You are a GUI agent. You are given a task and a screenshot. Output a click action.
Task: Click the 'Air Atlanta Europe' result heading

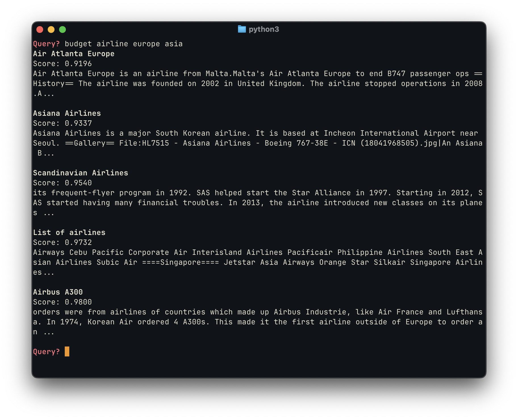(x=74, y=54)
